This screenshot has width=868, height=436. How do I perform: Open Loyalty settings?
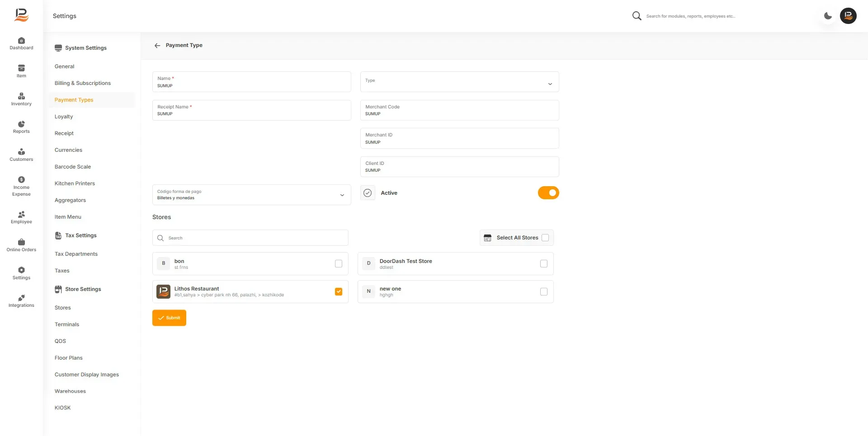[x=64, y=117]
